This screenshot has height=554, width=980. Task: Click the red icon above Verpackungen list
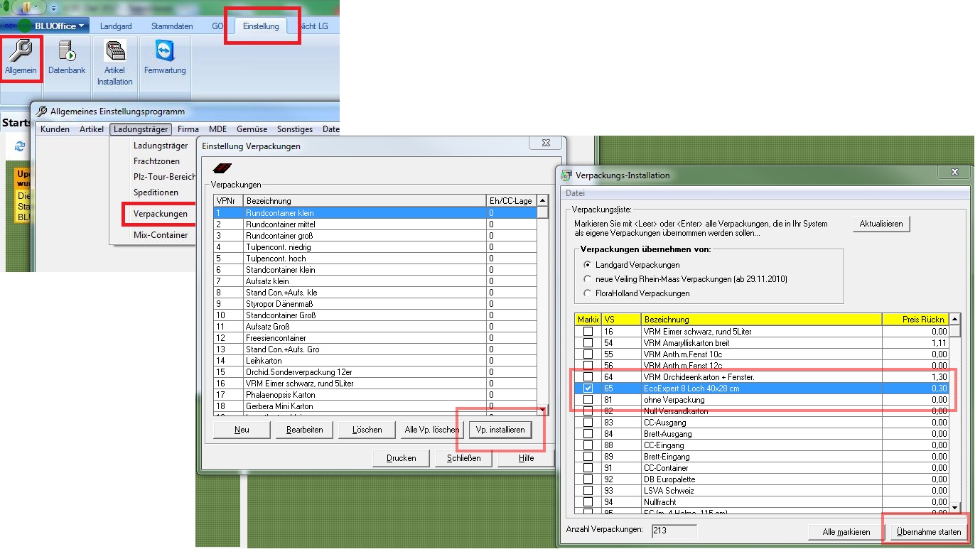[x=222, y=168]
